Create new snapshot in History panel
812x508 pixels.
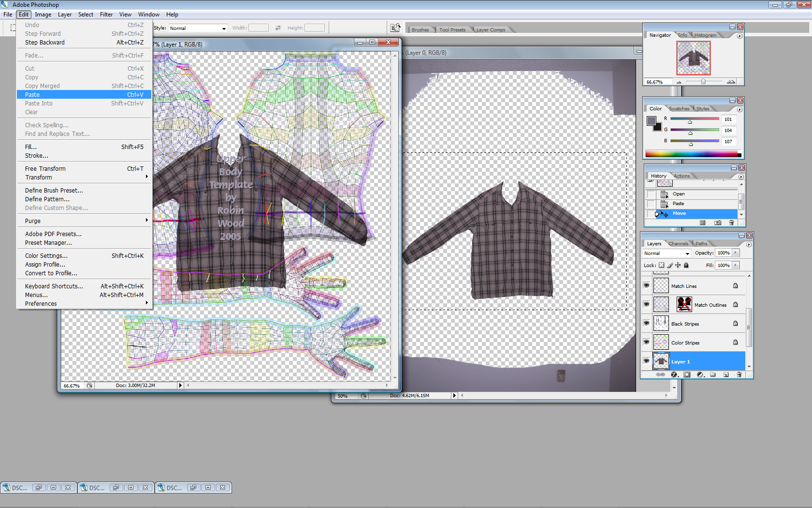718,223
